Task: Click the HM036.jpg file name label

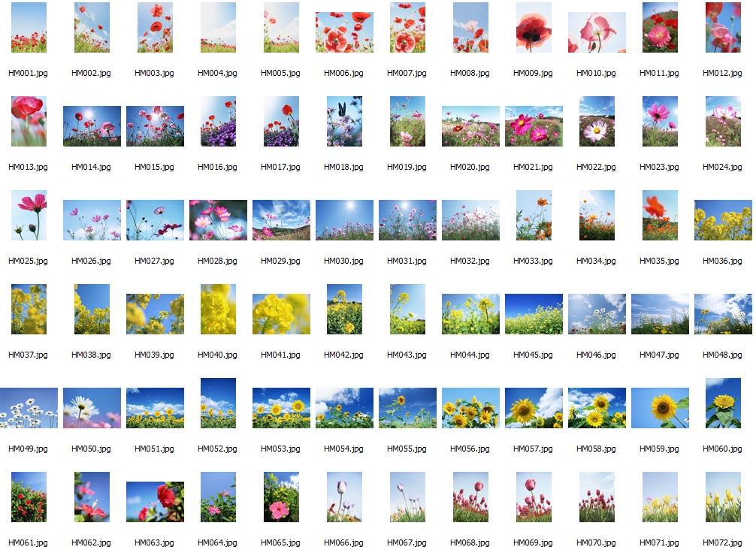Action: pos(722,261)
